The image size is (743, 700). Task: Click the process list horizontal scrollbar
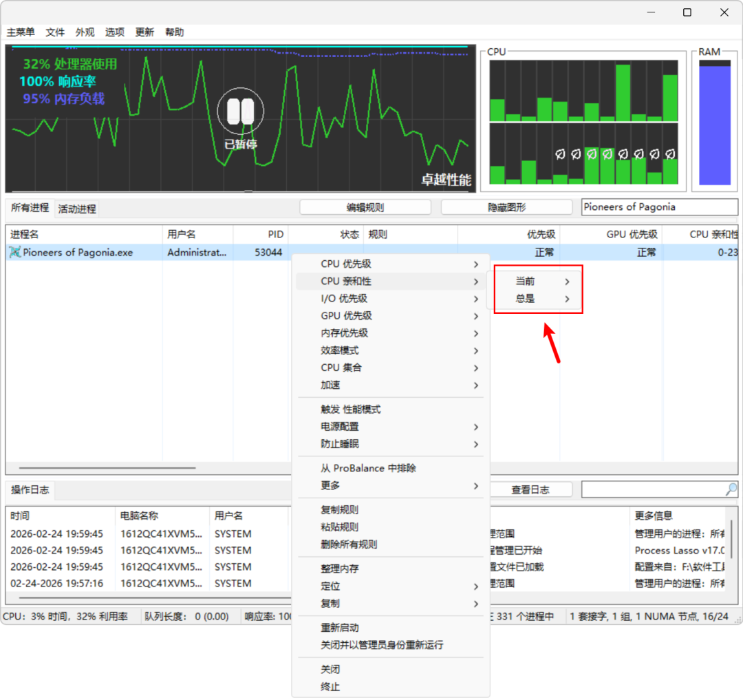pos(107,468)
